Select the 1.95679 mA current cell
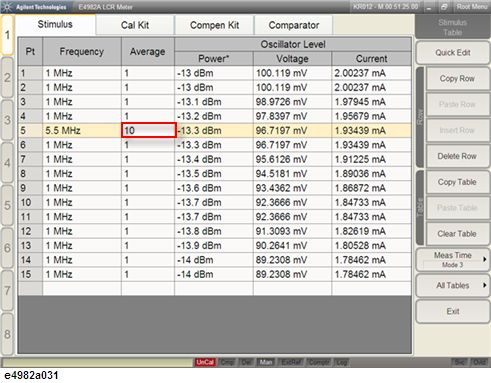The height and width of the screenshot is (383, 491). click(371, 116)
